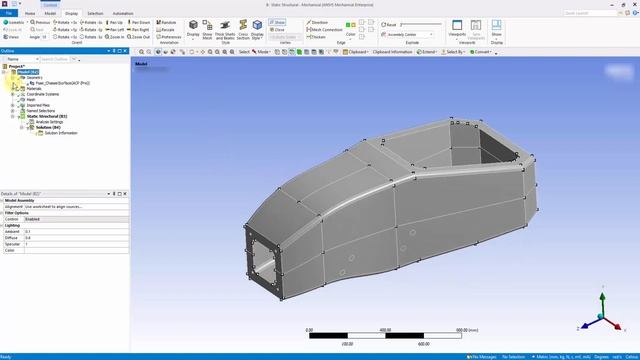
Task: Open the File menu tab
Action: (9, 13)
